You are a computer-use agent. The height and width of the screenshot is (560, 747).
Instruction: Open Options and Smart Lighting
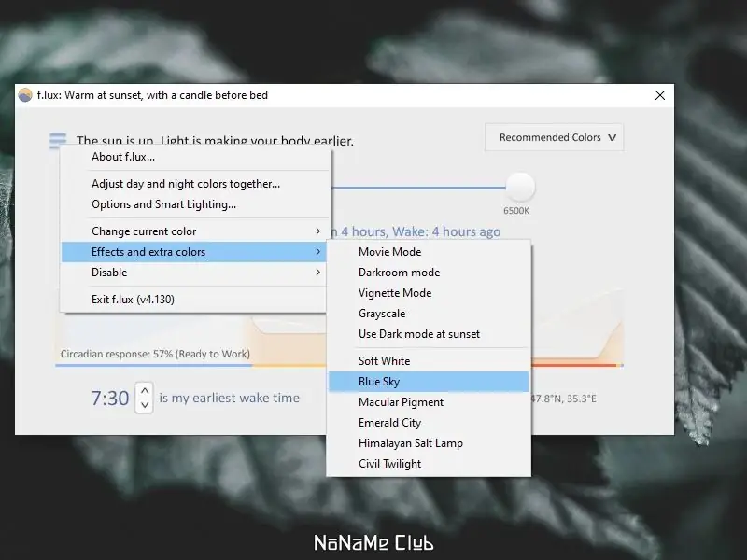tap(195, 204)
